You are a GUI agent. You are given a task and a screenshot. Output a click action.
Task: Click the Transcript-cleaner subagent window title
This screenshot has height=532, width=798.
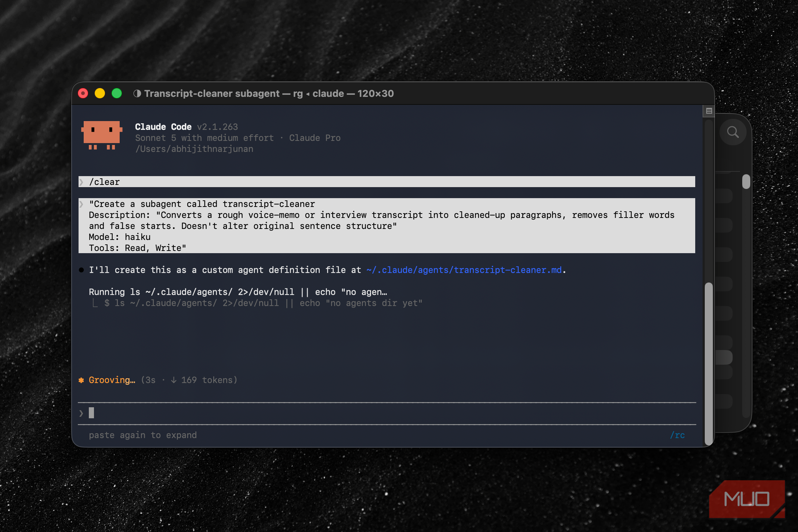coord(269,94)
